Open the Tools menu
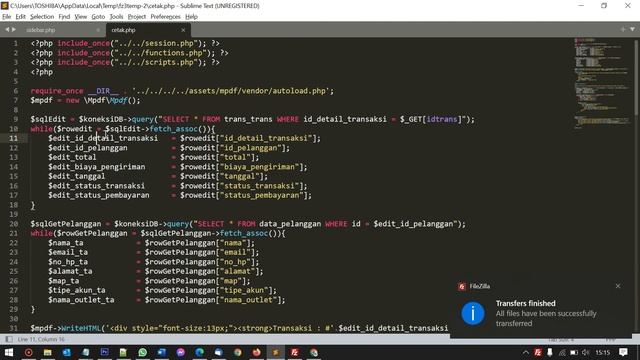Image resolution: width=640 pixels, height=360 pixels. 116,17
